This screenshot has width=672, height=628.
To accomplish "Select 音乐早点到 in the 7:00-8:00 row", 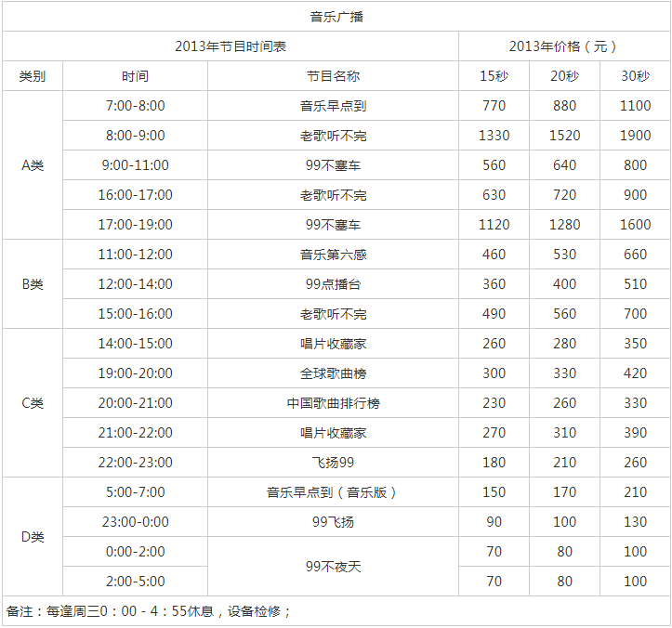I will pyautogui.click(x=333, y=106).
